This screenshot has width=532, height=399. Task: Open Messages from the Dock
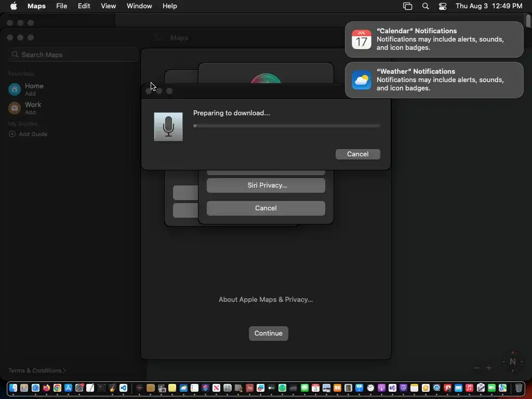304,388
